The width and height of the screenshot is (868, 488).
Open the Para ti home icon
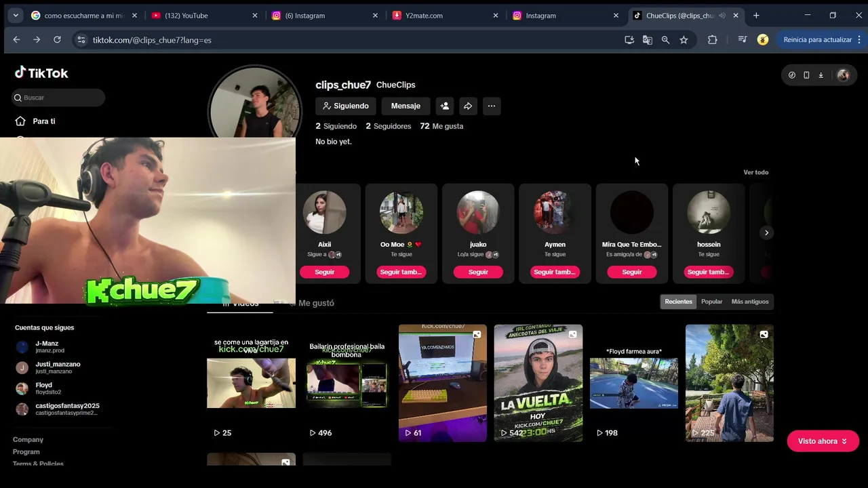20,121
